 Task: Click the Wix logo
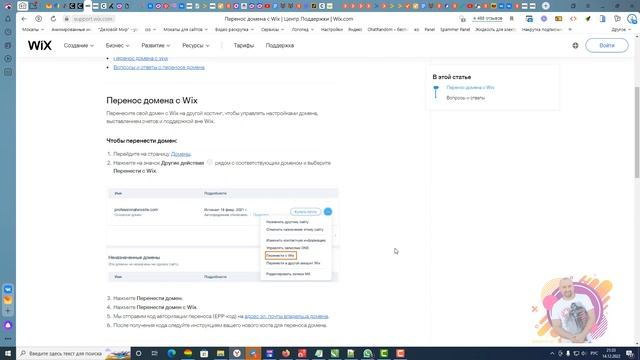pos(40,45)
